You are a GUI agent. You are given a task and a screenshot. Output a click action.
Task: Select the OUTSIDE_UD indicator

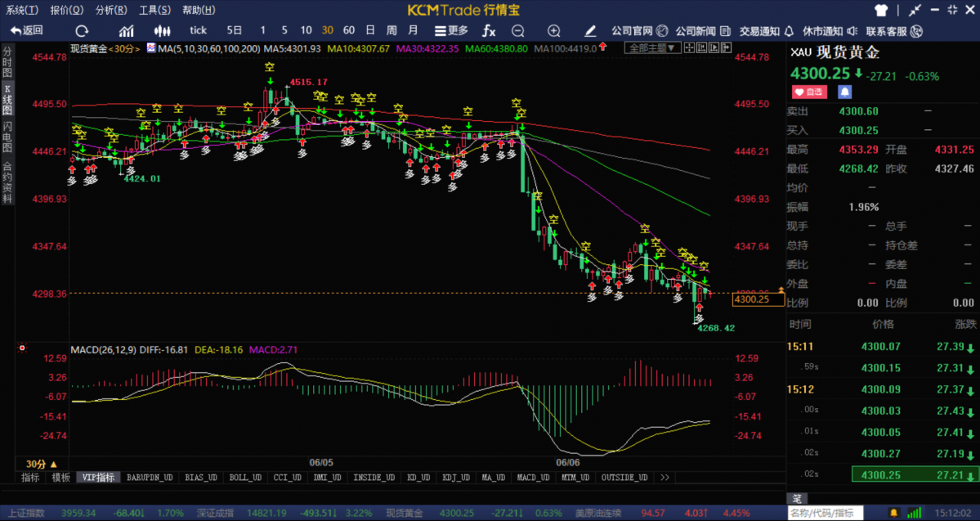624,477
